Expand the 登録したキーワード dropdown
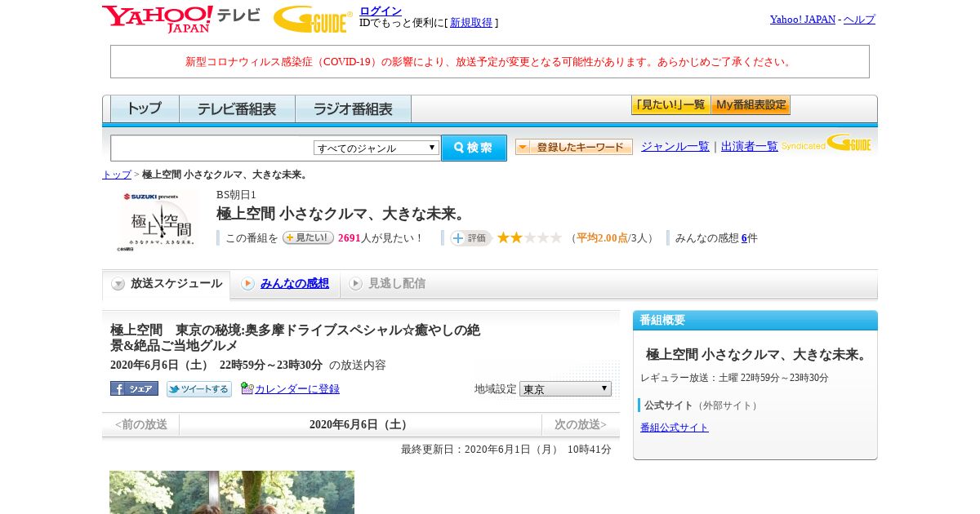This screenshot has width=980, height=514. (574, 147)
